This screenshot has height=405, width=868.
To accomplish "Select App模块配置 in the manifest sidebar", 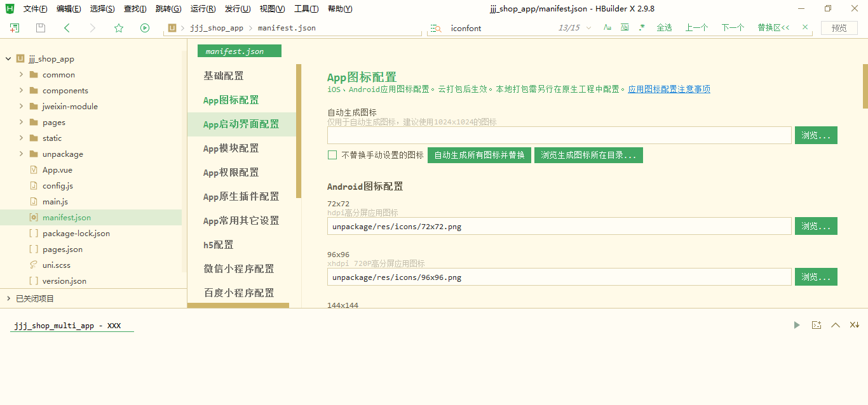I will click(x=231, y=149).
